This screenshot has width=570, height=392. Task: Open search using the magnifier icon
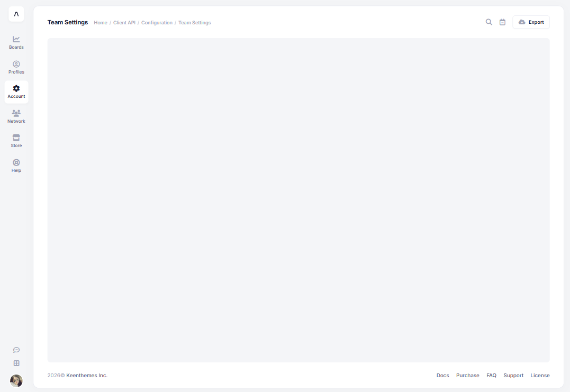coord(489,22)
